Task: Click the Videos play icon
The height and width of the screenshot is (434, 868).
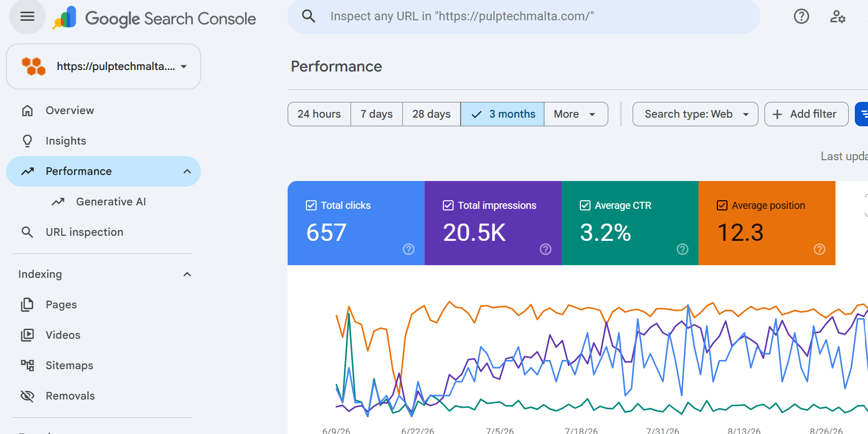Action: (x=27, y=335)
